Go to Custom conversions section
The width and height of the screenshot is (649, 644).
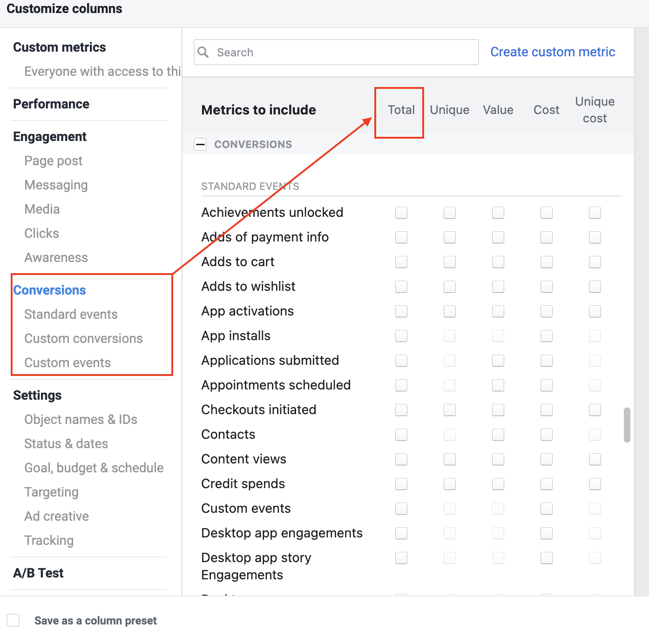[x=83, y=338]
